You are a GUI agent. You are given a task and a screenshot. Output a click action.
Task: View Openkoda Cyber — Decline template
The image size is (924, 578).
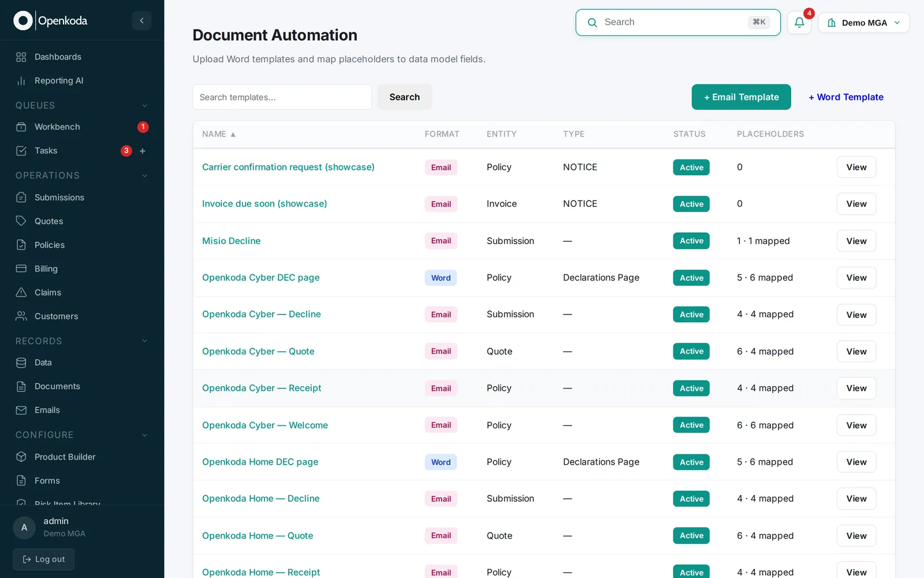856,315
